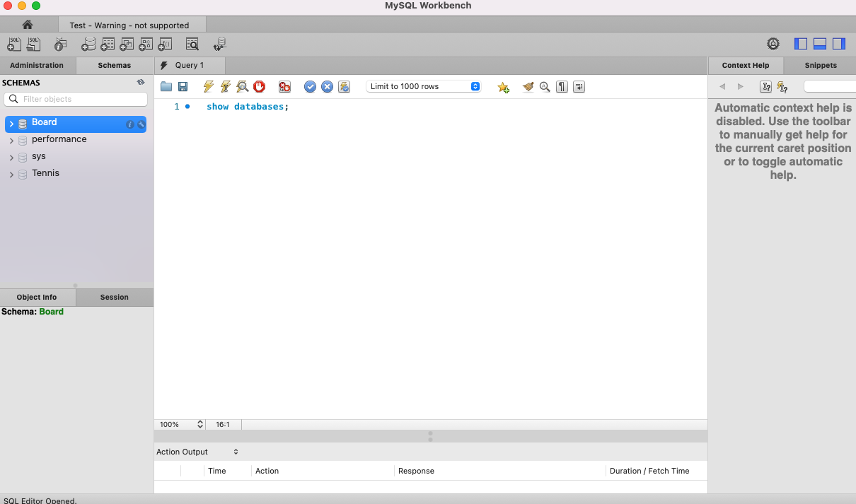This screenshot has width=856, height=504.
Task: Toggle continue-on-error icon
Action: (x=284, y=87)
